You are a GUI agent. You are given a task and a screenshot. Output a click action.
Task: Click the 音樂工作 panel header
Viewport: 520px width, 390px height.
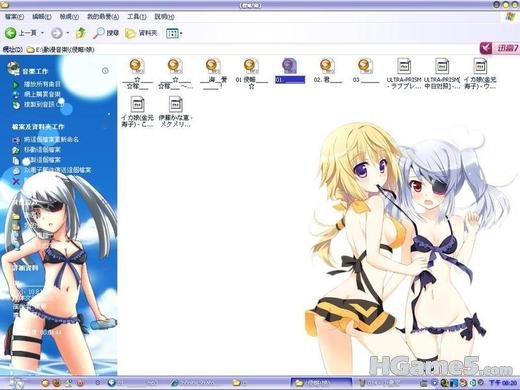35,71
